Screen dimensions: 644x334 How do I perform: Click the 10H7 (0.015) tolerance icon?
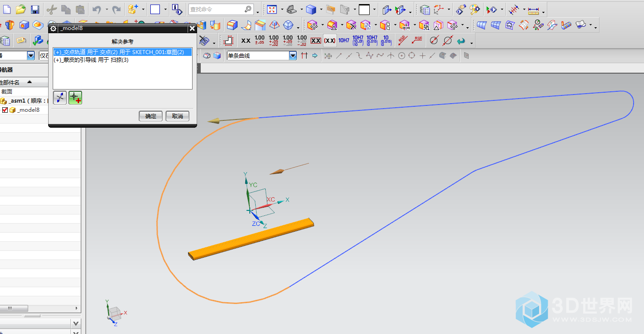[372, 41]
